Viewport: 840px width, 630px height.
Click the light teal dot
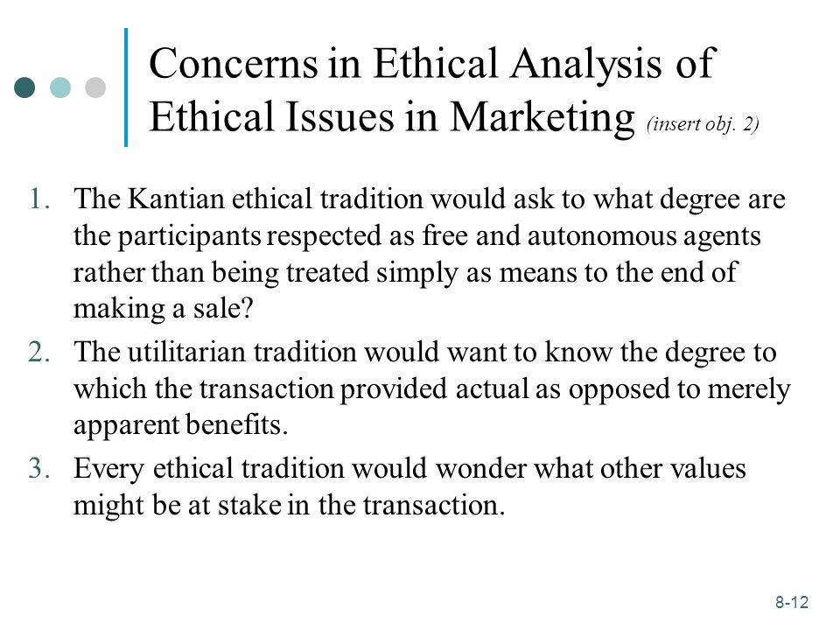[60, 87]
